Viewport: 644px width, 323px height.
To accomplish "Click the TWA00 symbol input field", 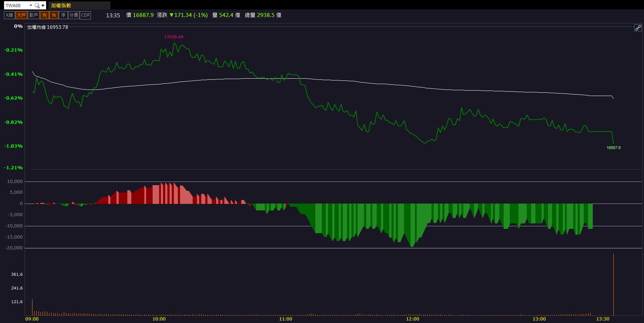I will click(x=17, y=5).
